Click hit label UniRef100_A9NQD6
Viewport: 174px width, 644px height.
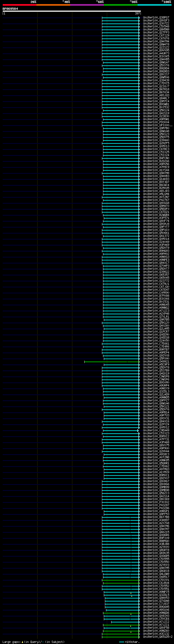156,613
